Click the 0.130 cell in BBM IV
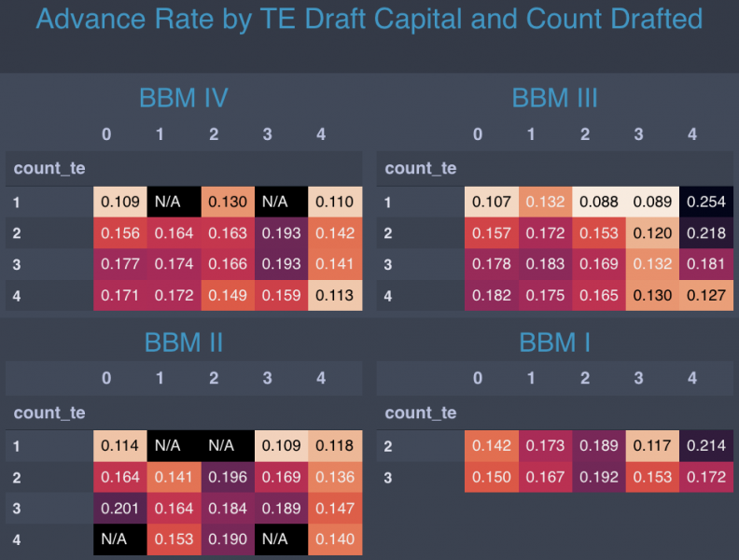 coord(227,203)
